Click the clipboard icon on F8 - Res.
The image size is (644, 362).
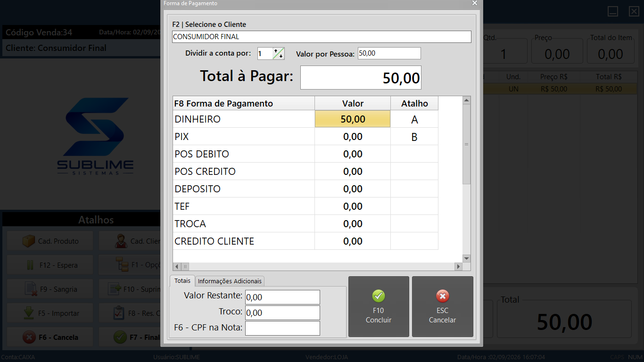[x=119, y=313]
